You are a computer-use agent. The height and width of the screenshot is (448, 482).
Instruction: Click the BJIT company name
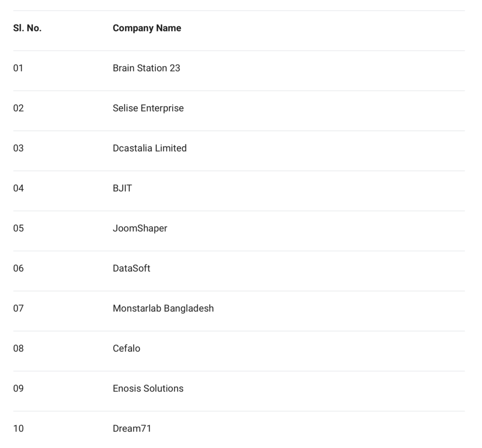(122, 188)
